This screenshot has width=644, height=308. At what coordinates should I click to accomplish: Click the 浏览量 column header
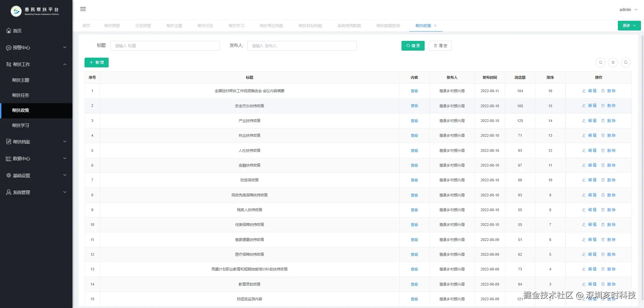pos(520,77)
